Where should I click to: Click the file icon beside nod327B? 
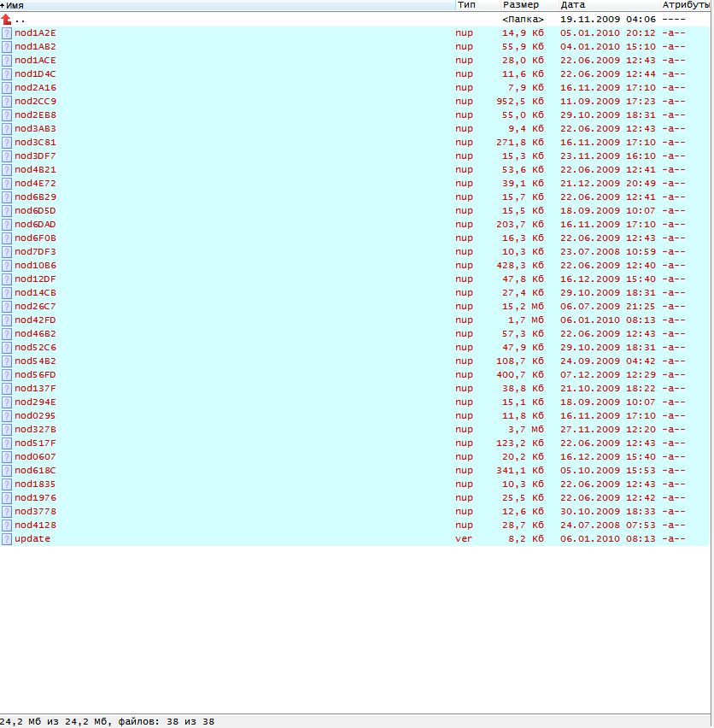tap(7, 430)
